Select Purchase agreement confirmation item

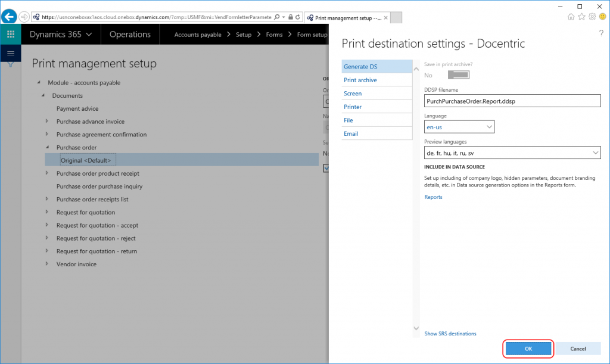101,135
